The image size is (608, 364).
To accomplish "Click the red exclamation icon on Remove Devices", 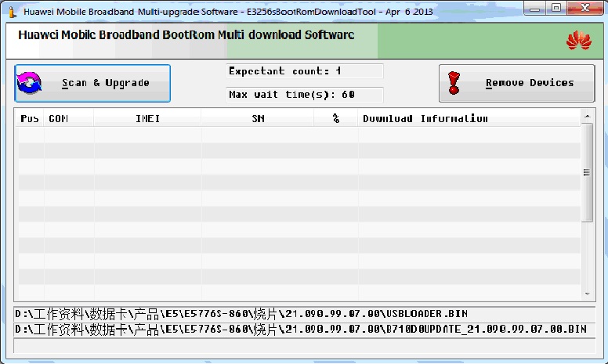I will [453, 83].
